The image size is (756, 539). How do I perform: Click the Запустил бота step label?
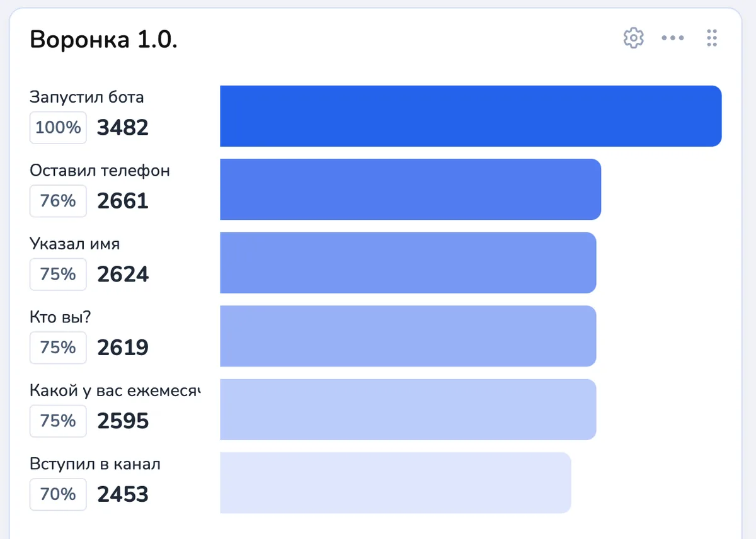(x=87, y=97)
